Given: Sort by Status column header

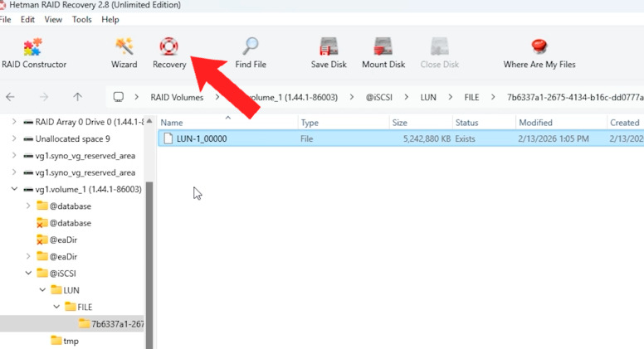Looking at the screenshot, I should coord(484,122).
